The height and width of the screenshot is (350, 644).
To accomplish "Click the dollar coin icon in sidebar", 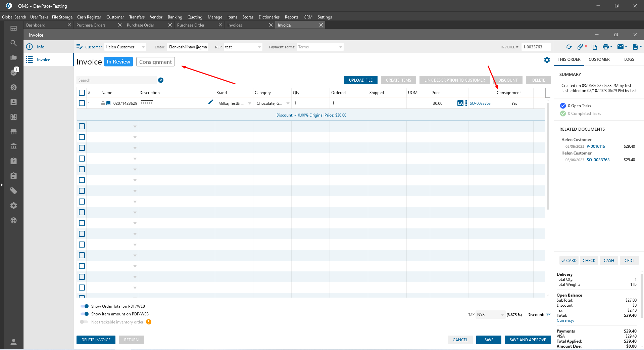I will click(13, 87).
